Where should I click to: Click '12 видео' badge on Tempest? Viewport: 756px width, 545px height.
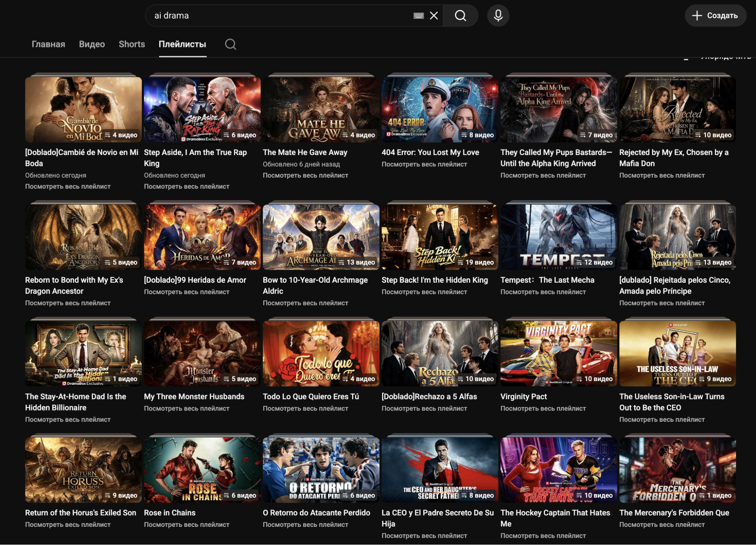pos(595,262)
